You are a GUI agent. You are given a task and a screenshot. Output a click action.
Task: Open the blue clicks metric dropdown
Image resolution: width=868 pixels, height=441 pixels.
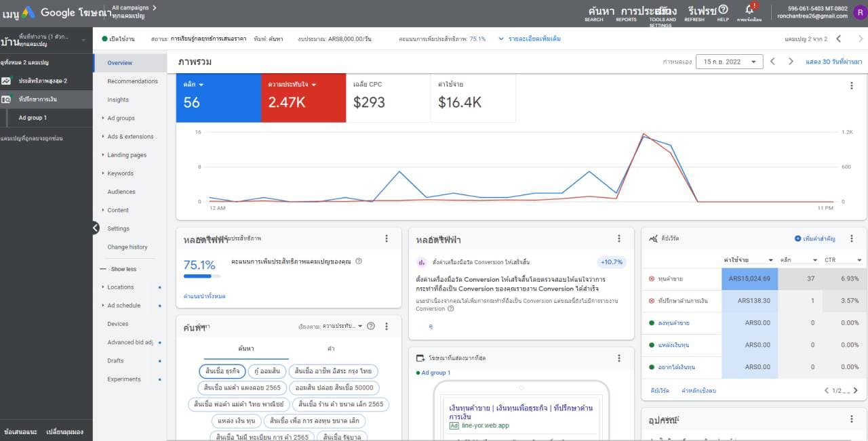point(194,85)
